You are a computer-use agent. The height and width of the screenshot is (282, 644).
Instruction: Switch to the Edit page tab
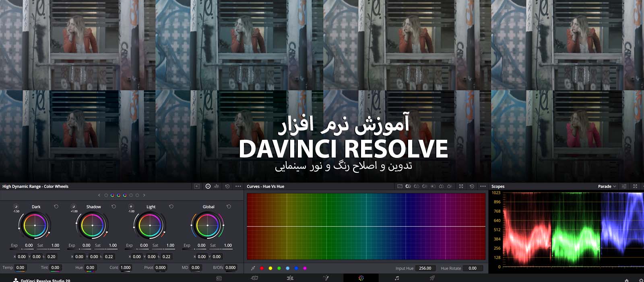tap(290, 278)
